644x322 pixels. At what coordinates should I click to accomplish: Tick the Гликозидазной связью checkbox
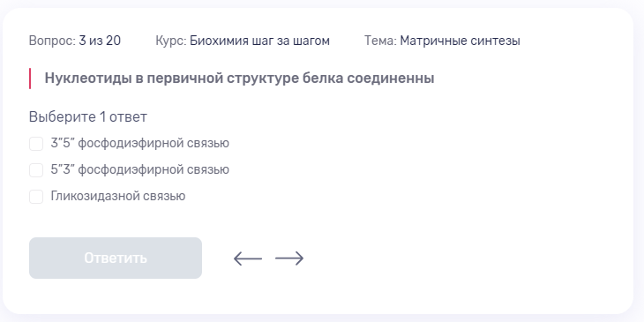click(36, 197)
